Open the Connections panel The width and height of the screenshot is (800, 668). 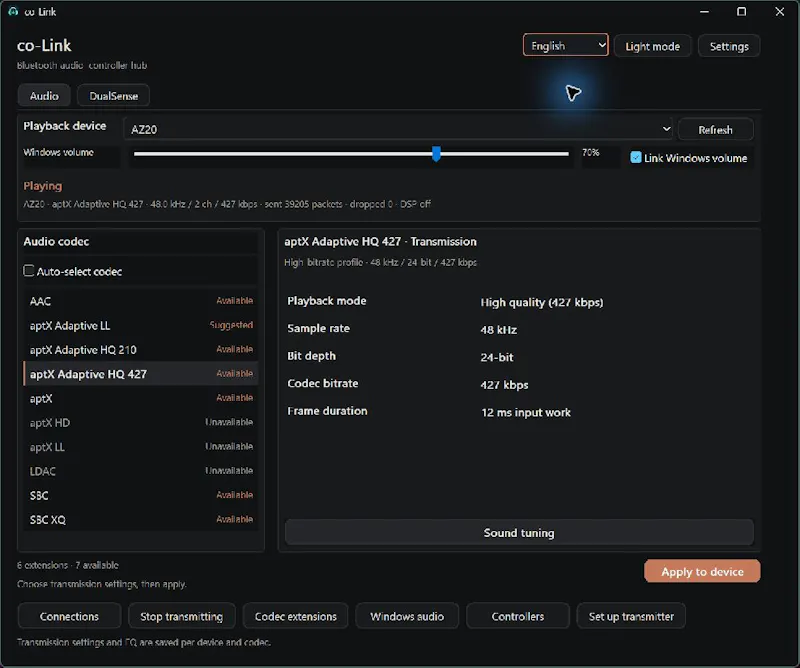(69, 616)
